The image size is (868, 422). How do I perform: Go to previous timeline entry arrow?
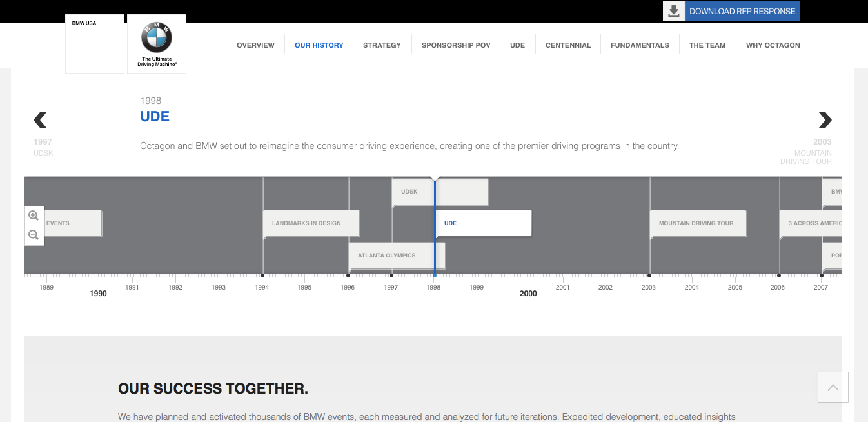40,119
